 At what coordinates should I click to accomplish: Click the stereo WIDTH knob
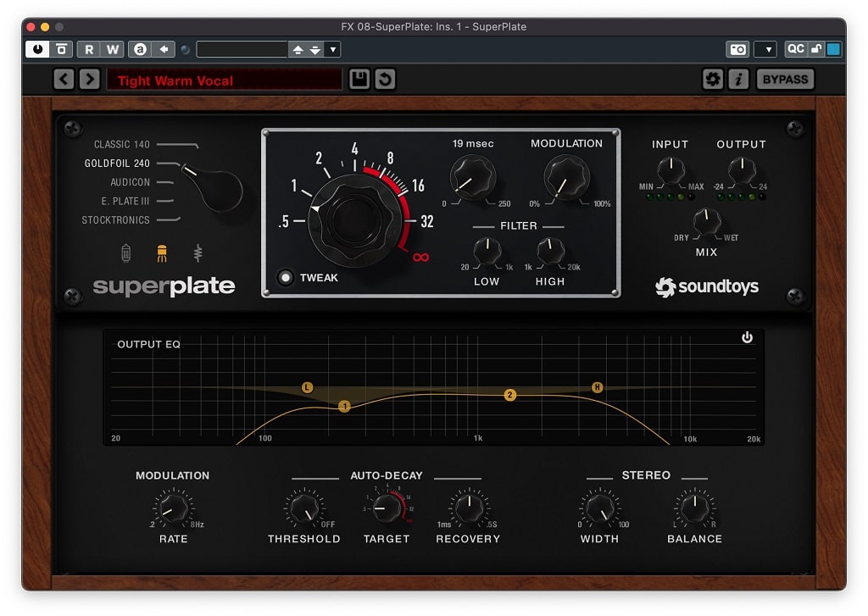(x=599, y=508)
